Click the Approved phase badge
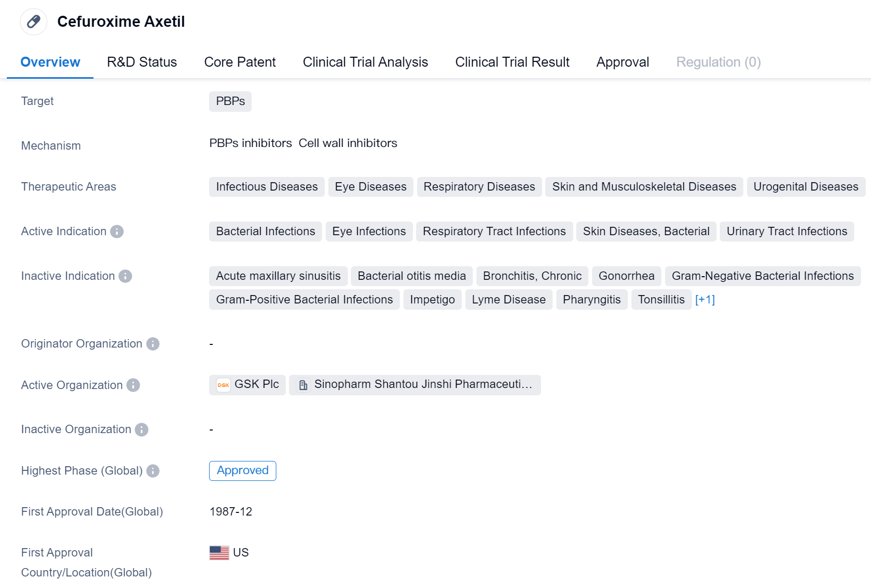The height and width of the screenshot is (588, 871). coord(243,470)
